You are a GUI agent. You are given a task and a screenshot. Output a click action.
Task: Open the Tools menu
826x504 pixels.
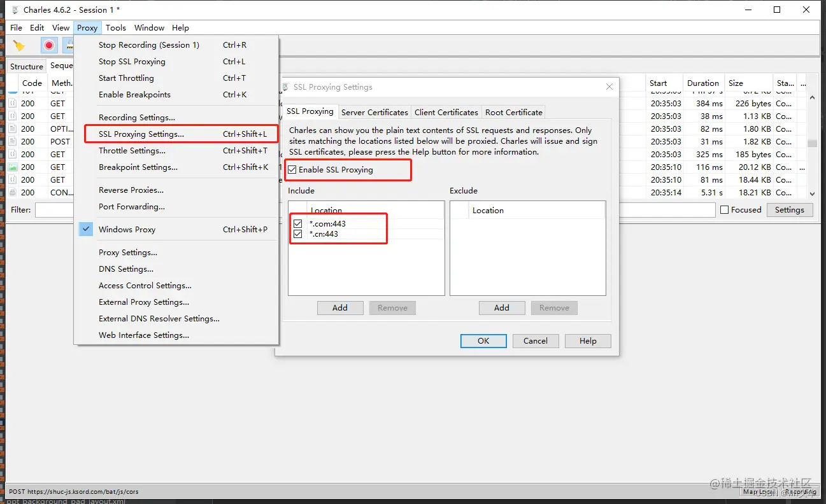tap(116, 27)
